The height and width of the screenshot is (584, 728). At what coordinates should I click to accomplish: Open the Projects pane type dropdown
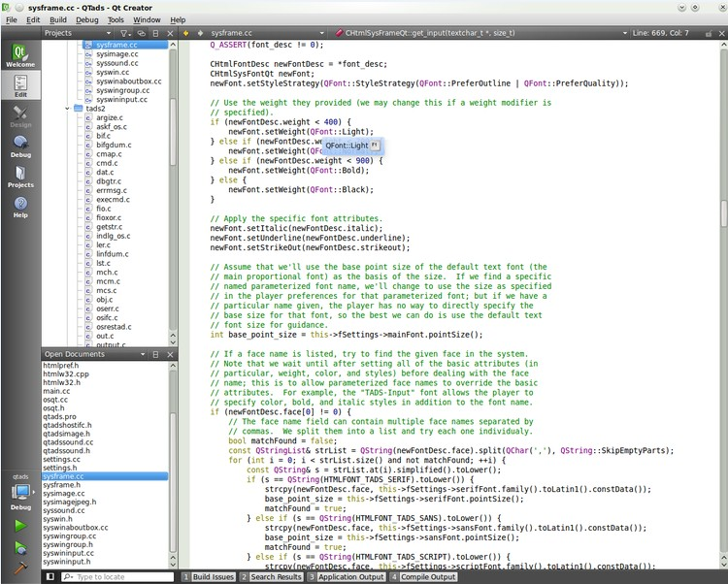point(77,33)
